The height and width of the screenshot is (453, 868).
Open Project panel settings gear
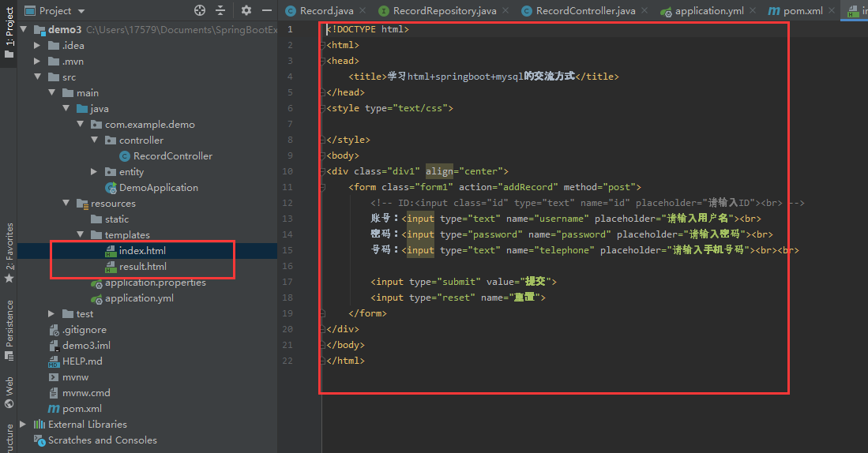pyautogui.click(x=246, y=10)
